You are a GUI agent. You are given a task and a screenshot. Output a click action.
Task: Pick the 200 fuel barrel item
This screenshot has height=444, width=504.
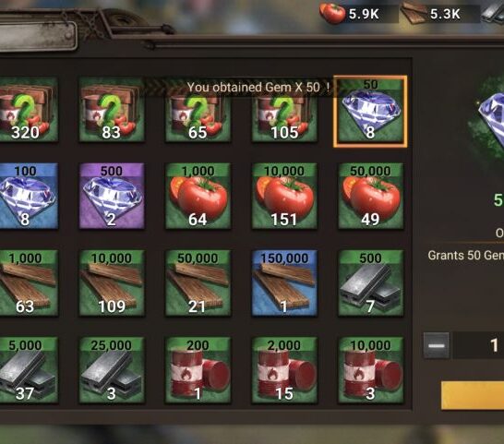pyautogui.click(x=198, y=370)
